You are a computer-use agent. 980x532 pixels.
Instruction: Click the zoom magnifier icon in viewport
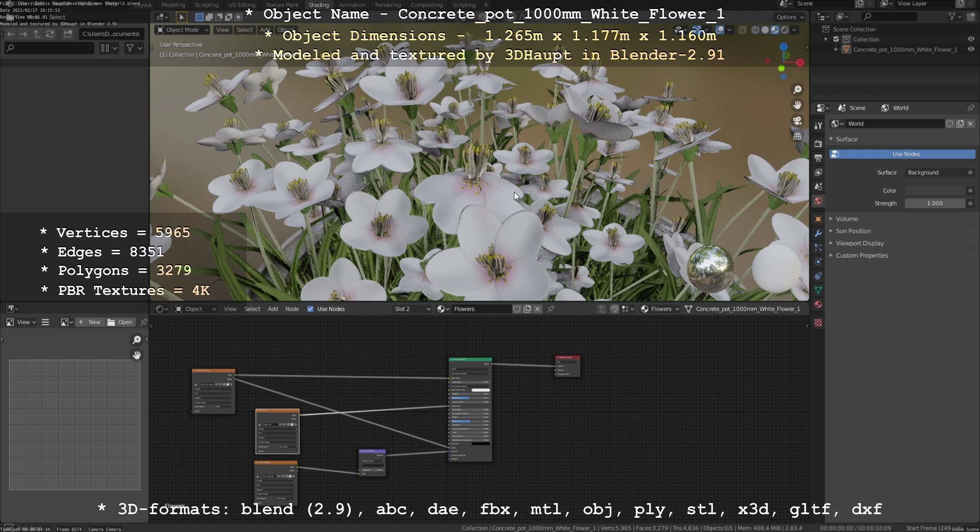pos(797,90)
